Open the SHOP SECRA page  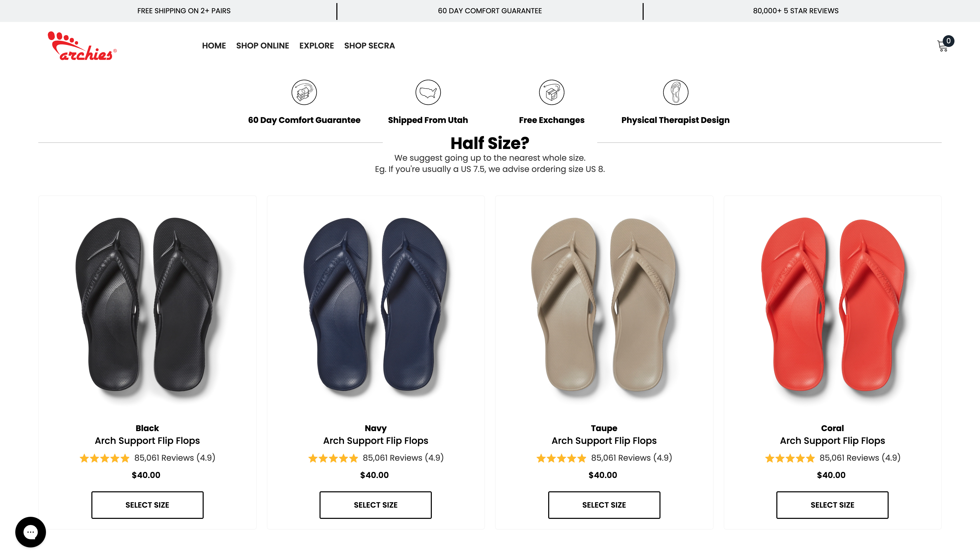pyautogui.click(x=369, y=46)
